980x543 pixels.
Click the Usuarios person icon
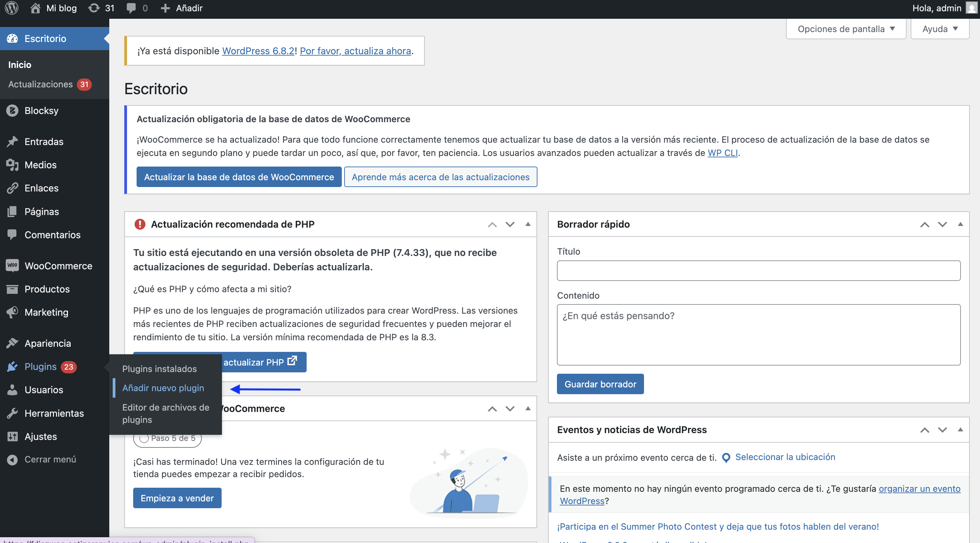(x=12, y=390)
